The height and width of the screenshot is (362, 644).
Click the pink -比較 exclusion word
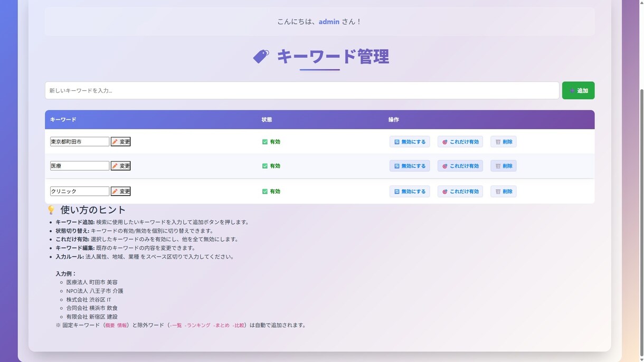tap(239, 326)
